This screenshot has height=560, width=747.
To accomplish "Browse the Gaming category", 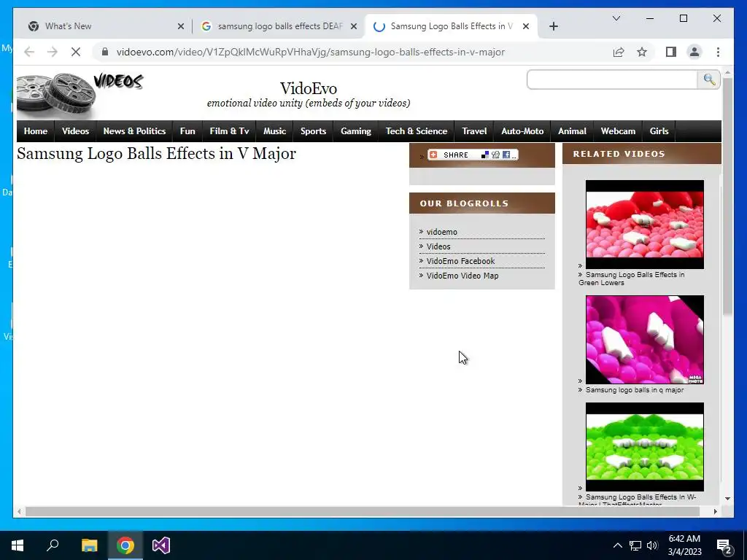I will coord(356,131).
